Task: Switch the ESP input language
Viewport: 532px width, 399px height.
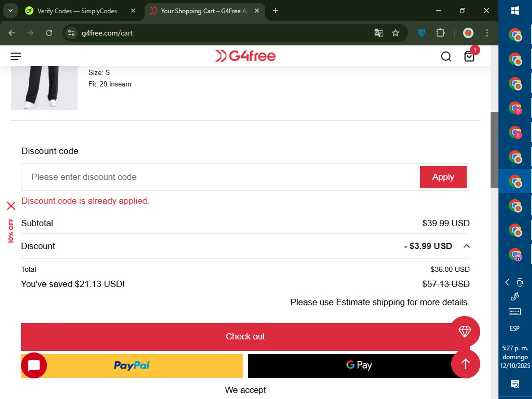Action: [515, 328]
